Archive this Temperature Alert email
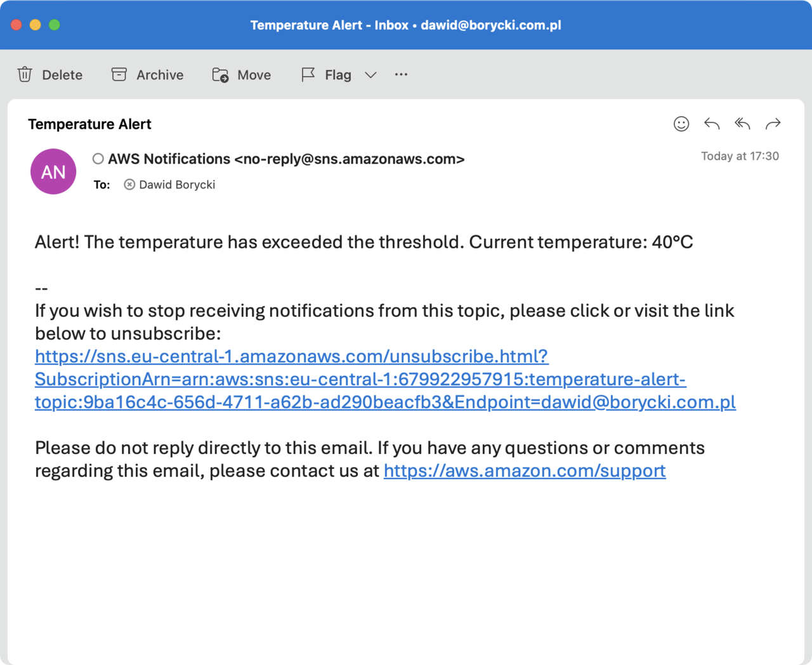812x665 pixels. tap(119, 75)
